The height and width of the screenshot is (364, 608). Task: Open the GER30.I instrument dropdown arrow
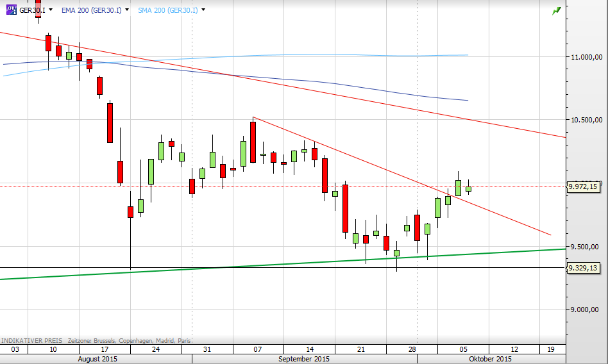[51, 10]
